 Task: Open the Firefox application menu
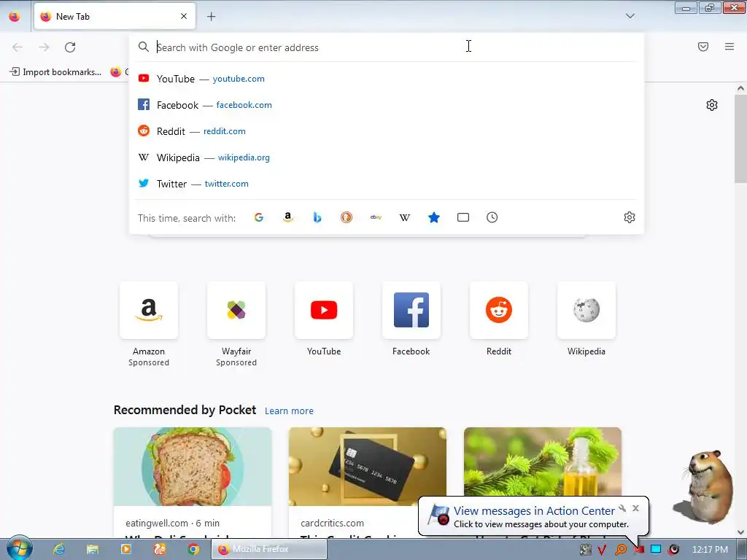click(x=729, y=47)
